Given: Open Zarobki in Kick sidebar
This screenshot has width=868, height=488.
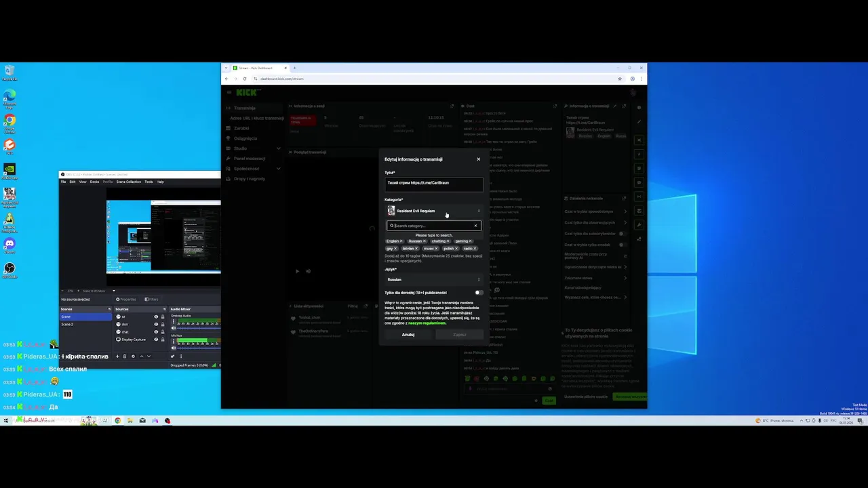Looking at the screenshot, I should [241, 128].
